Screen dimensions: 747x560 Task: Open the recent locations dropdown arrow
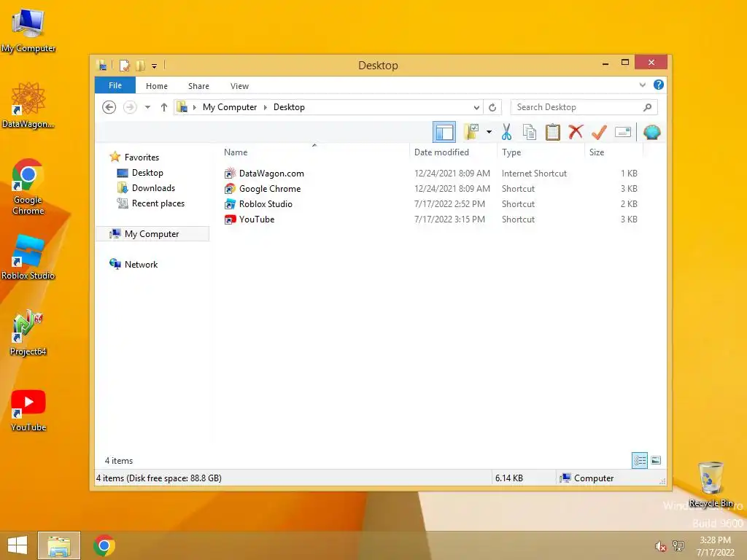click(147, 107)
